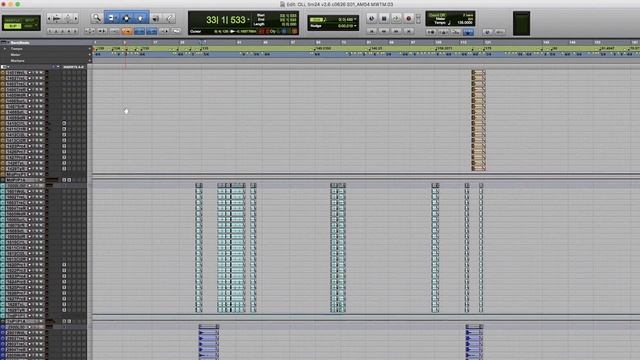640x360 pixels.
Task: Select the Pencil tool
Action: (169, 18)
